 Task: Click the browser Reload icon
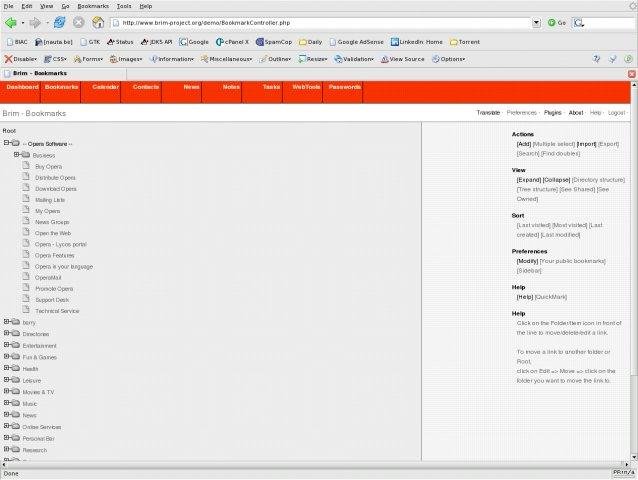pyautogui.click(x=59, y=22)
